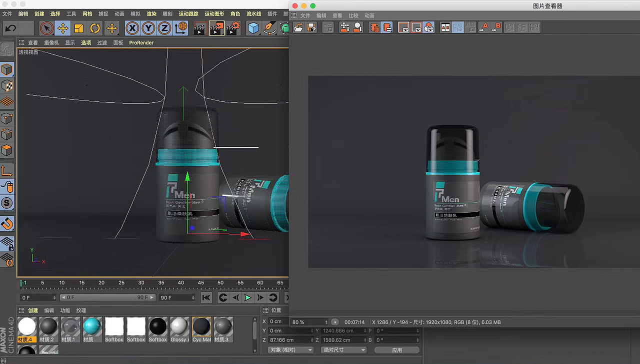Image resolution: width=640 pixels, height=364 pixels.
Task: Click the Set as B icon in Picture Viewer
Action: coord(496,27)
